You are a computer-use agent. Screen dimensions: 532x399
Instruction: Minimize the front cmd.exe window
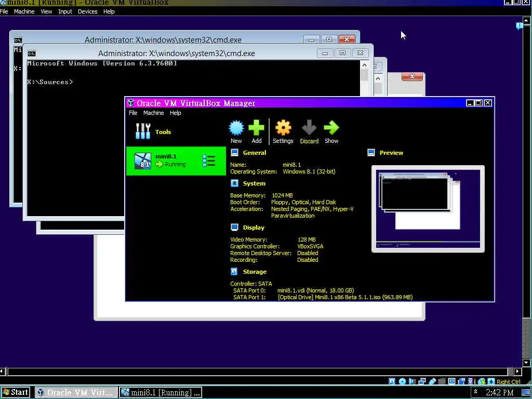325,53
